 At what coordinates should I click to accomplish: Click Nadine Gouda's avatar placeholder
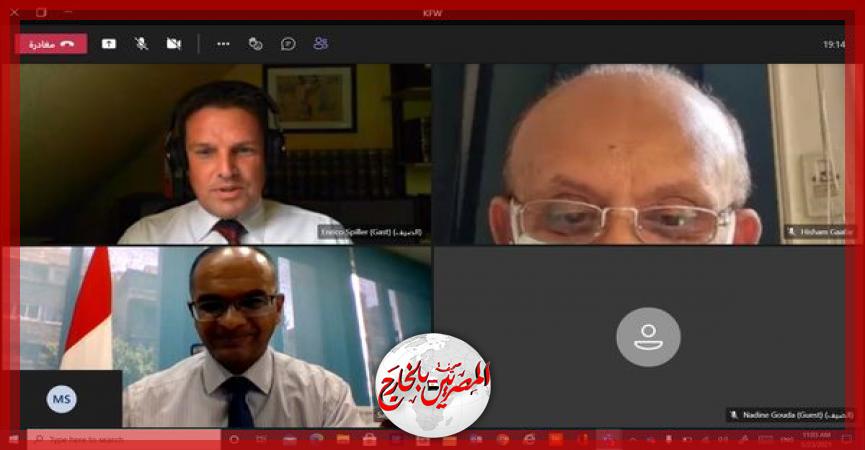tap(648, 336)
